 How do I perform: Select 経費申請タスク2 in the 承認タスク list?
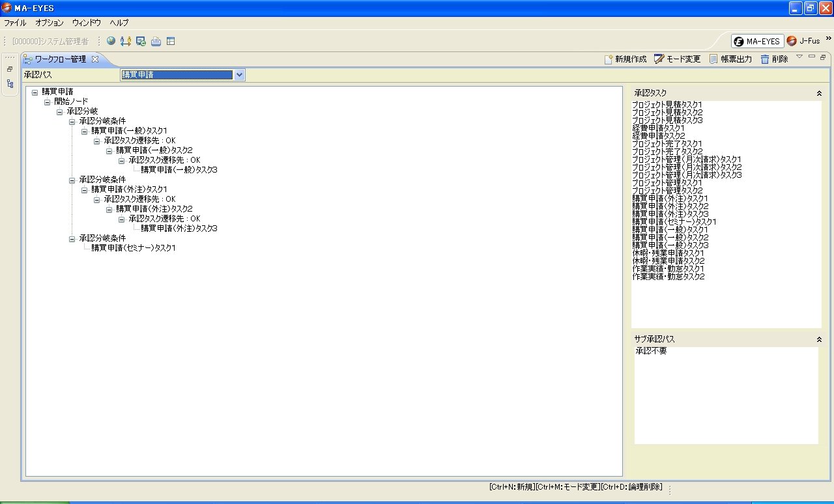click(658, 136)
